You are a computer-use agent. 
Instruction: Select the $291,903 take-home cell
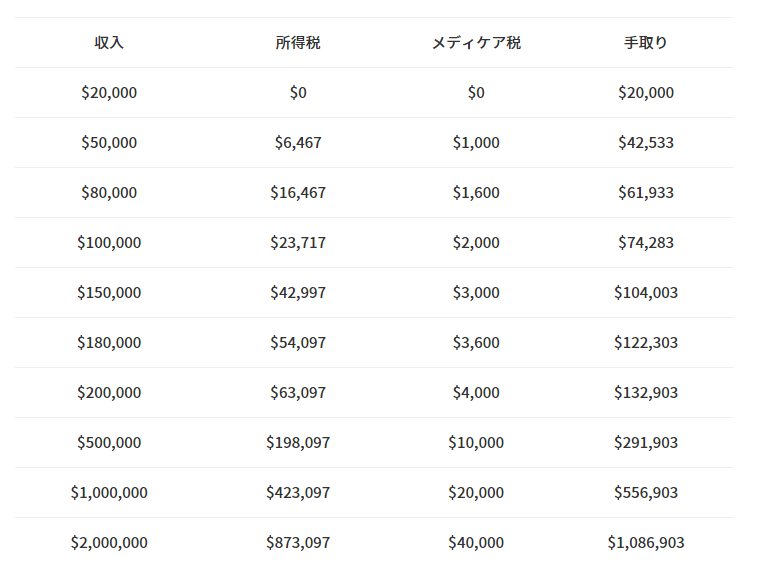[x=646, y=443]
